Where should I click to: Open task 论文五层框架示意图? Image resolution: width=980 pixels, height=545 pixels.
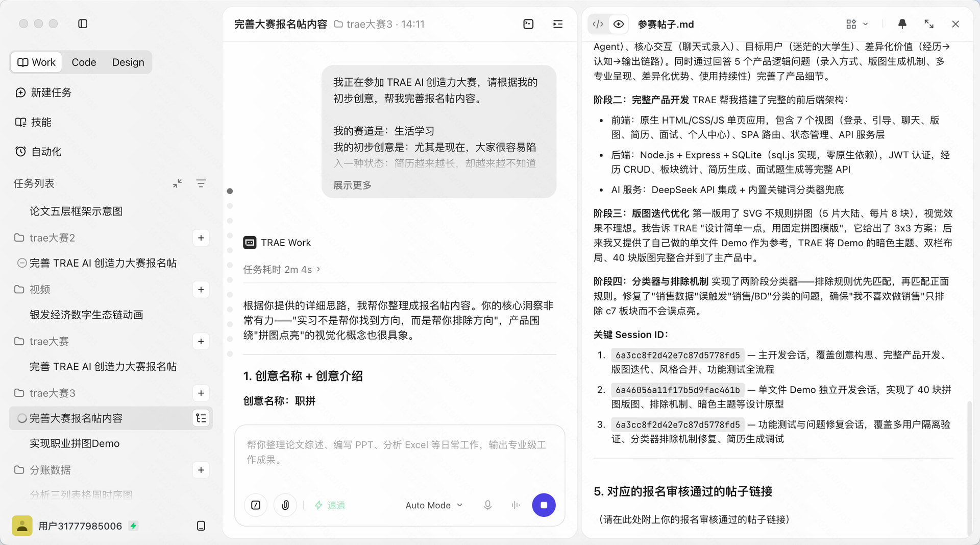(76, 211)
